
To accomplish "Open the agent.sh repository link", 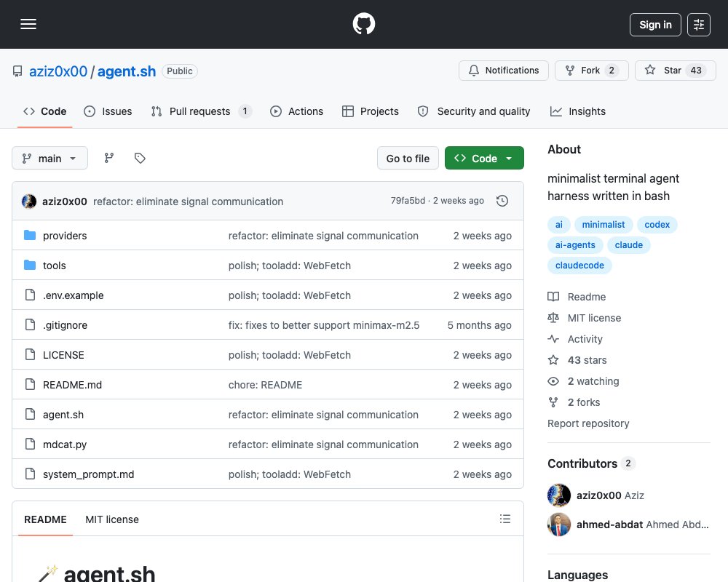I will (x=126, y=71).
